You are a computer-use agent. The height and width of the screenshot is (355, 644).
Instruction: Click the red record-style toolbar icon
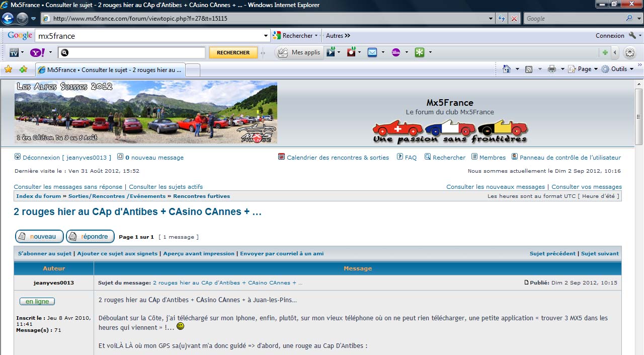coord(351,52)
